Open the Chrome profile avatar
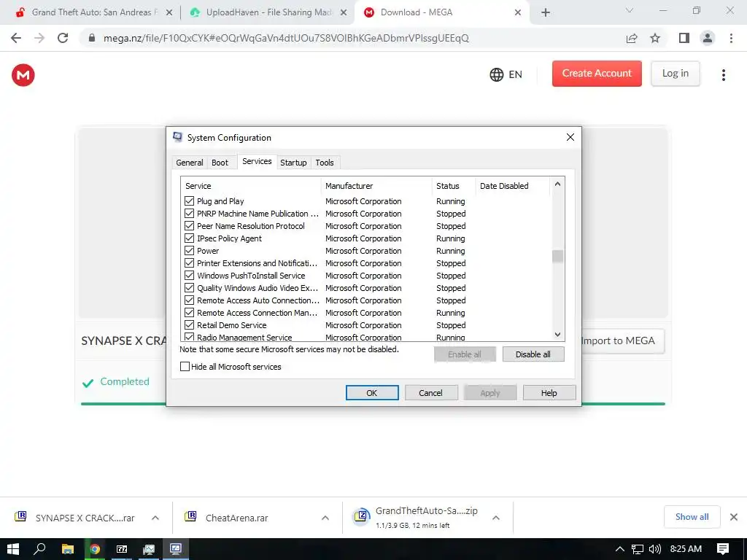This screenshot has height=560, width=747. pos(708,38)
